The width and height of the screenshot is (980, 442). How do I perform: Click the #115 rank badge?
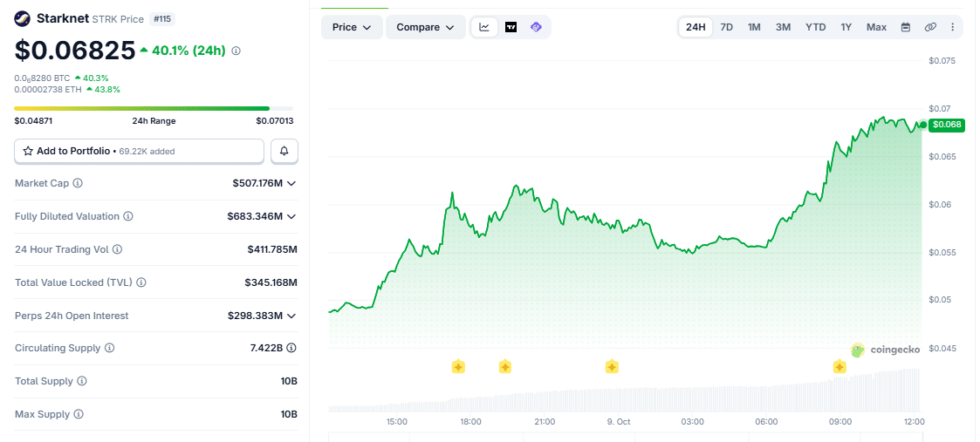click(161, 19)
